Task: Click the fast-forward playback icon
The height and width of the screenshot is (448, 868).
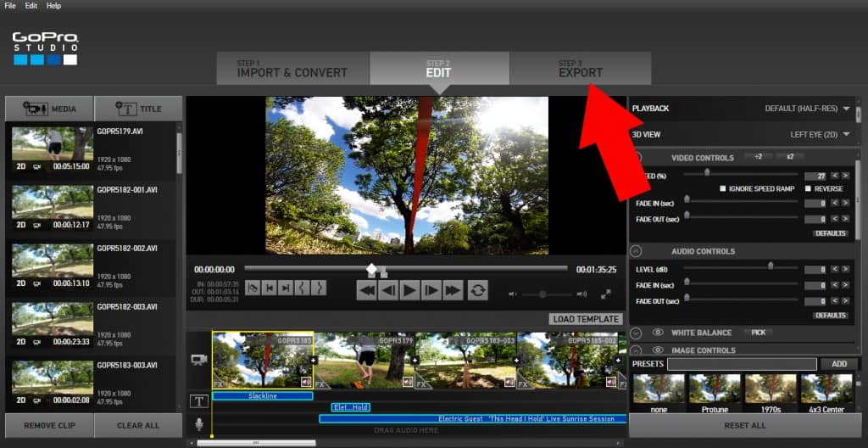Action: (453, 290)
